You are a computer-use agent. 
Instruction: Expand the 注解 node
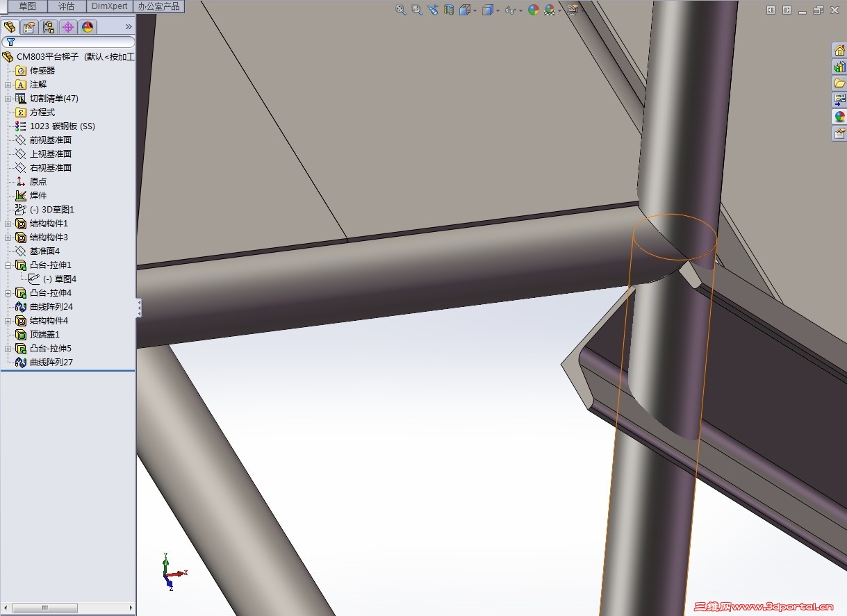8,85
